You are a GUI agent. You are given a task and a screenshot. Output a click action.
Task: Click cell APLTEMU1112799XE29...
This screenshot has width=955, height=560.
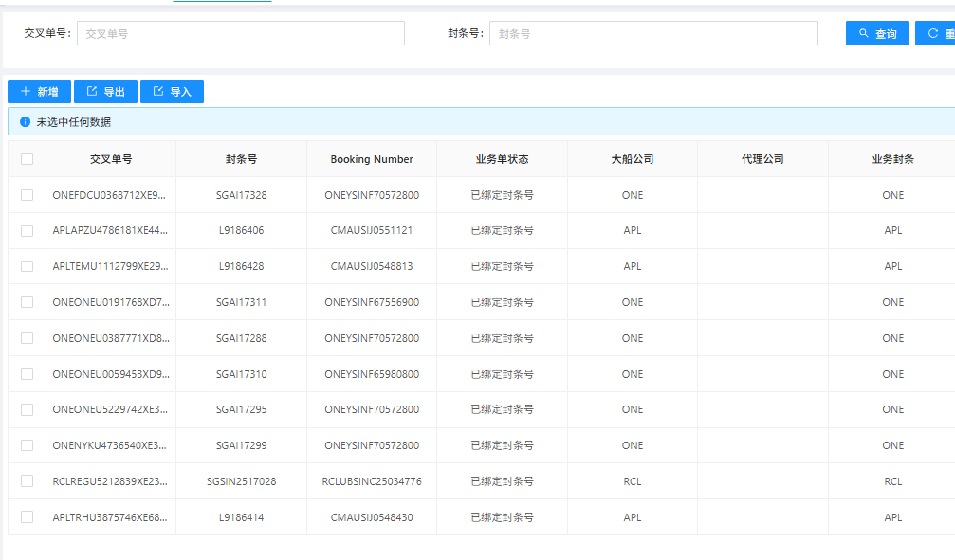pos(110,266)
